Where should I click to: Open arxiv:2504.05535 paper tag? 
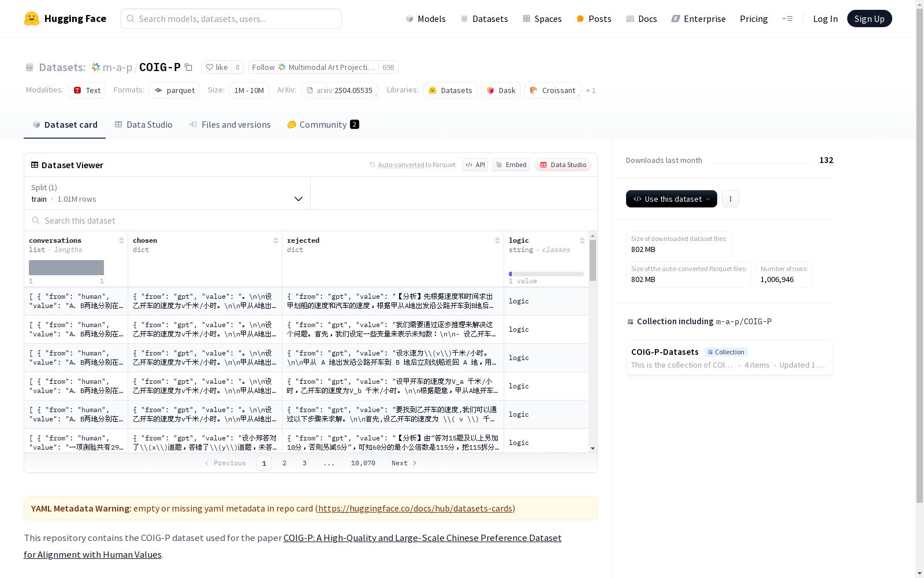(340, 90)
